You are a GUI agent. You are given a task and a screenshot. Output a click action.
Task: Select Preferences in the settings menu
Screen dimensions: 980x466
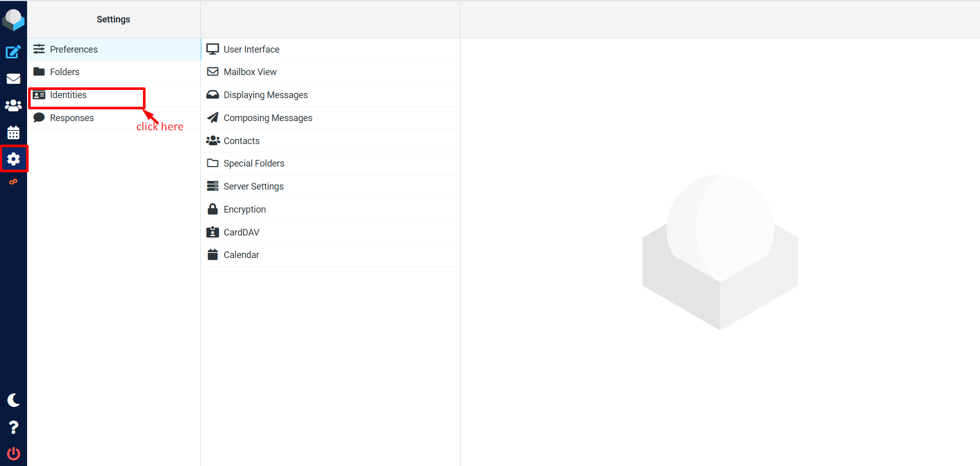tap(74, 50)
